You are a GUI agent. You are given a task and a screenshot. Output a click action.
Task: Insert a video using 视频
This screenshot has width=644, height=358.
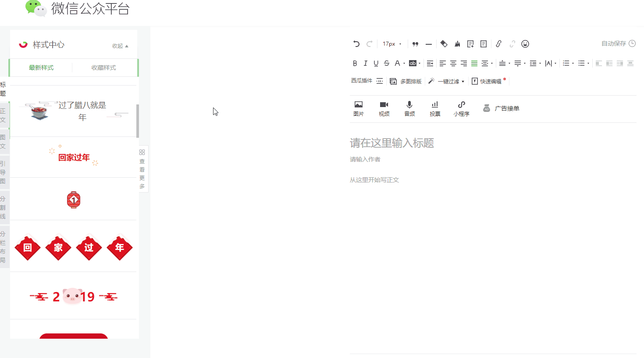[384, 108]
